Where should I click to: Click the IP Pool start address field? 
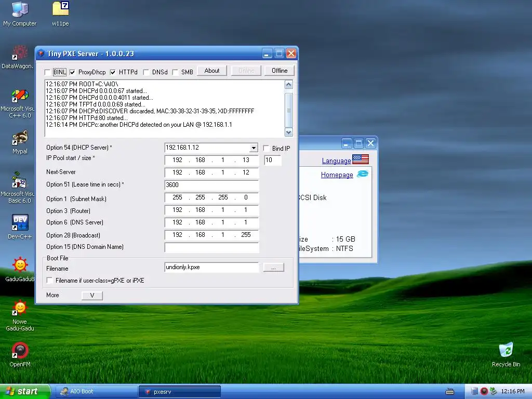pos(212,160)
